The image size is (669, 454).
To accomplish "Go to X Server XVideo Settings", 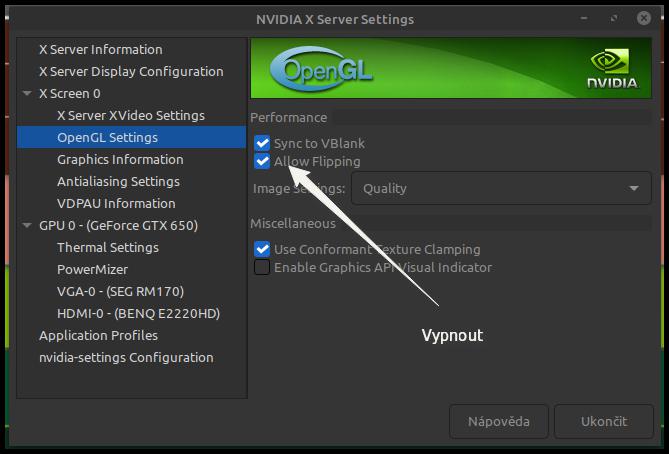I will [x=130, y=115].
